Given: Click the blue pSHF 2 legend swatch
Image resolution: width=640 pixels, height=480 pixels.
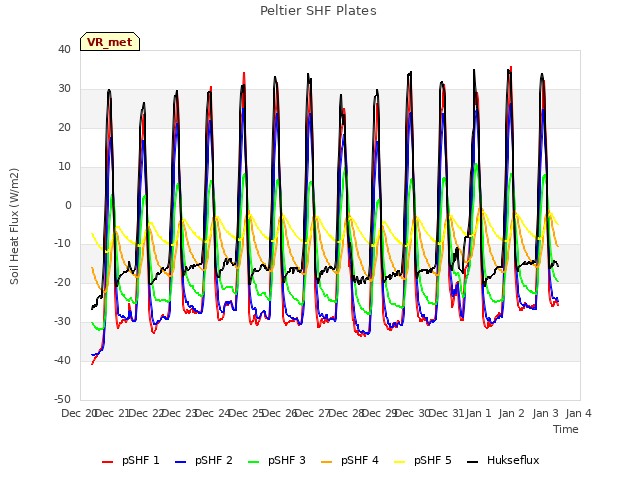Looking at the screenshot, I should pos(180,462).
